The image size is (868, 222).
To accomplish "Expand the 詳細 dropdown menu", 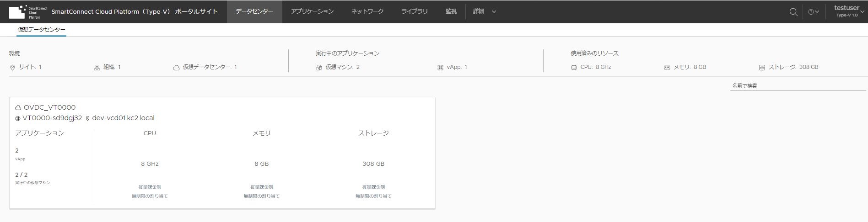I will coord(485,11).
